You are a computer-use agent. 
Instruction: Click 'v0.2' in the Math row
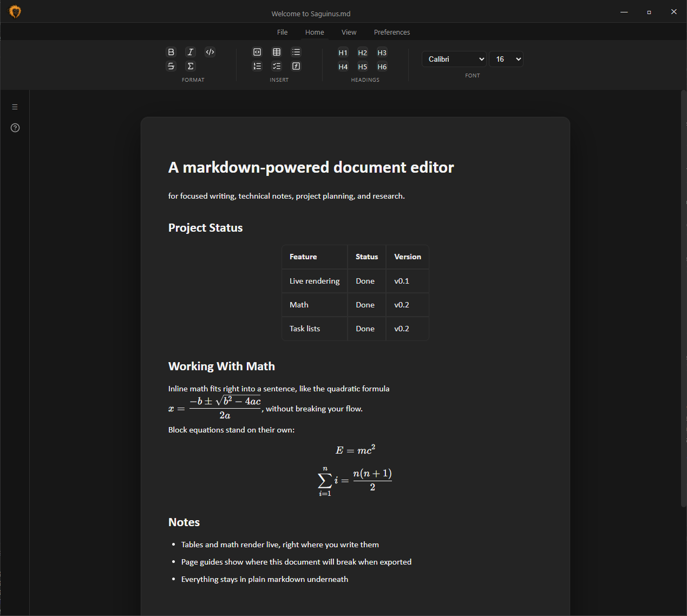click(408, 305)
